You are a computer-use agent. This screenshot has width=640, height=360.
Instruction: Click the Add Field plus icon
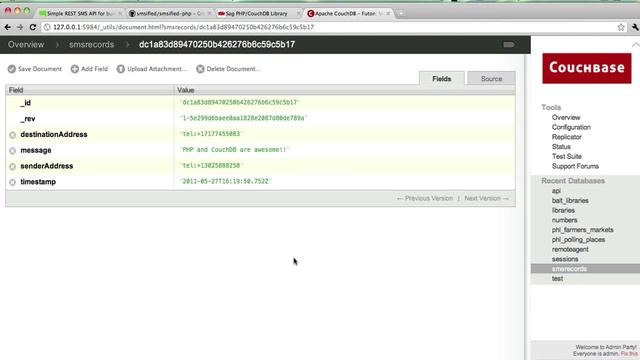(x=75, y=69)
